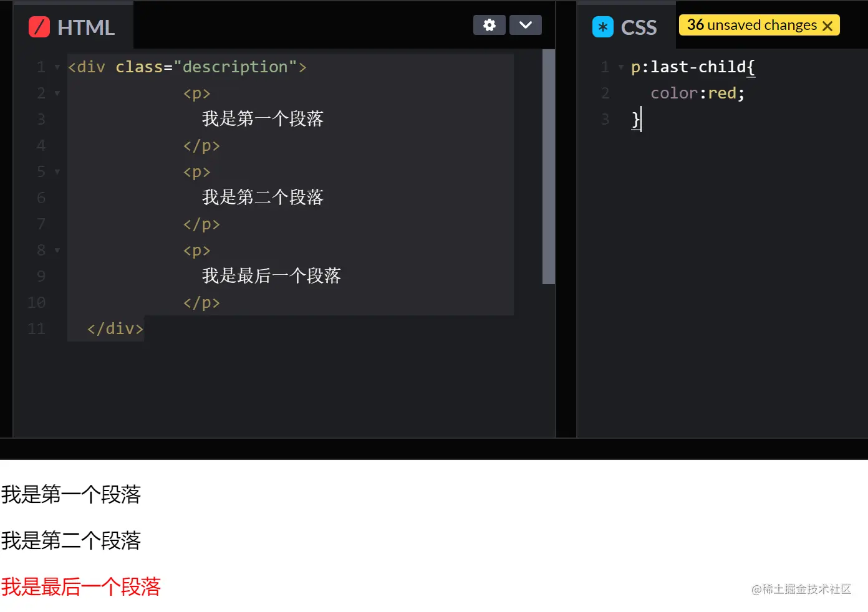
Task: Click the code text 我是最后一个段落 in HTML editor
Action: click(271, 276)
